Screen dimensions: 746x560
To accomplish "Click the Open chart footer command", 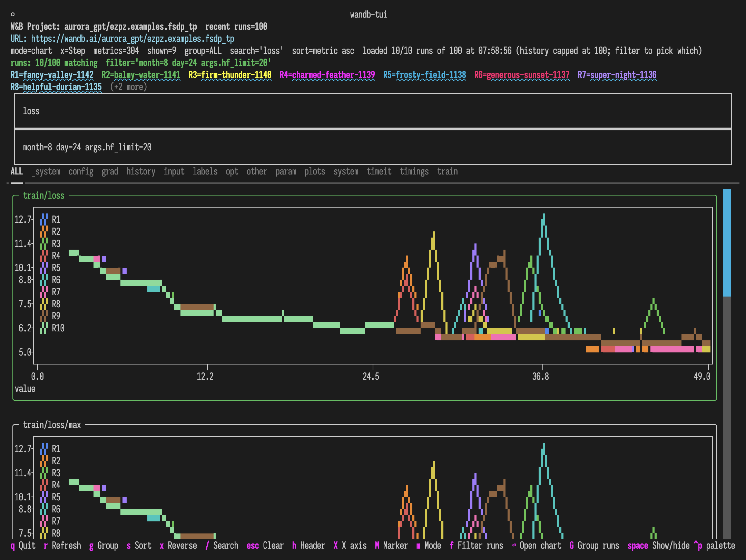I will tap(536, 546).
